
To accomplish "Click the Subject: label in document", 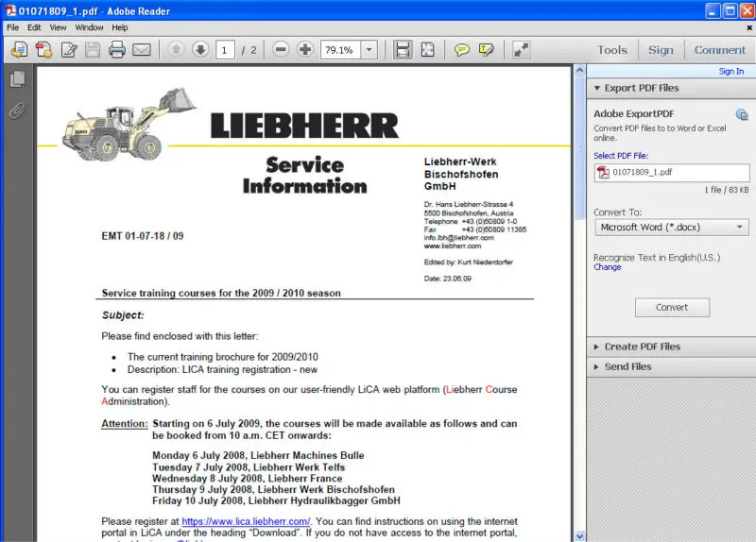I will (x=123, y=315).
